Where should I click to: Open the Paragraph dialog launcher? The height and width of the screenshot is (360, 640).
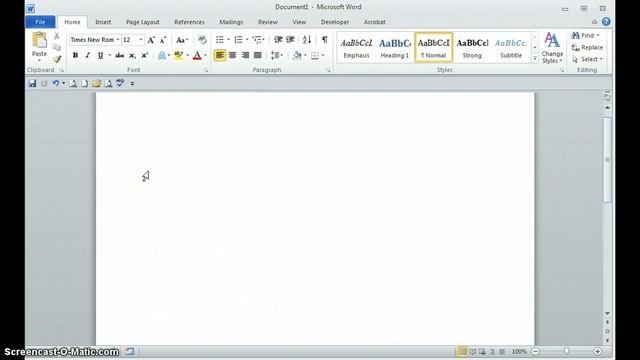pyautogui.click(x=328, y=71)
